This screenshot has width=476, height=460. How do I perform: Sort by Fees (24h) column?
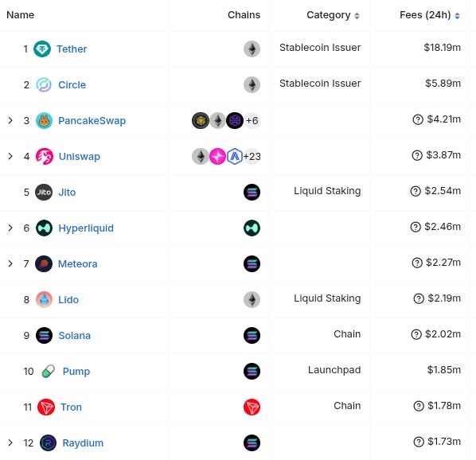coord(430,15)
